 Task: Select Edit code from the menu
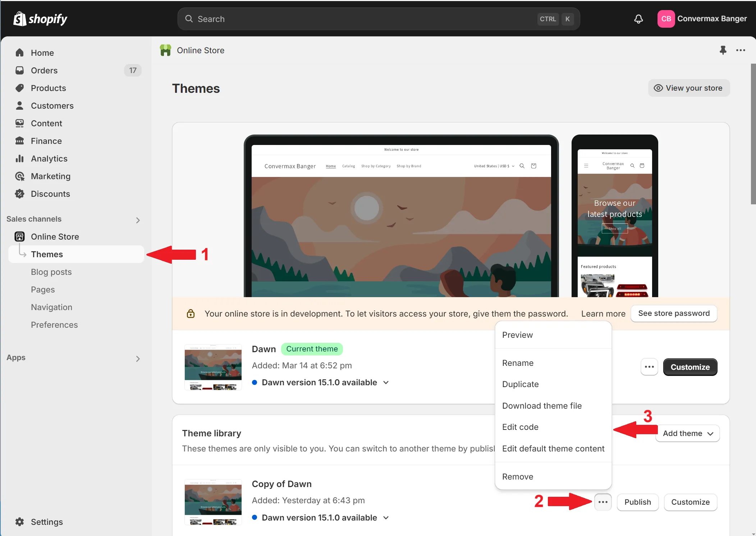[x=520, y=427]
